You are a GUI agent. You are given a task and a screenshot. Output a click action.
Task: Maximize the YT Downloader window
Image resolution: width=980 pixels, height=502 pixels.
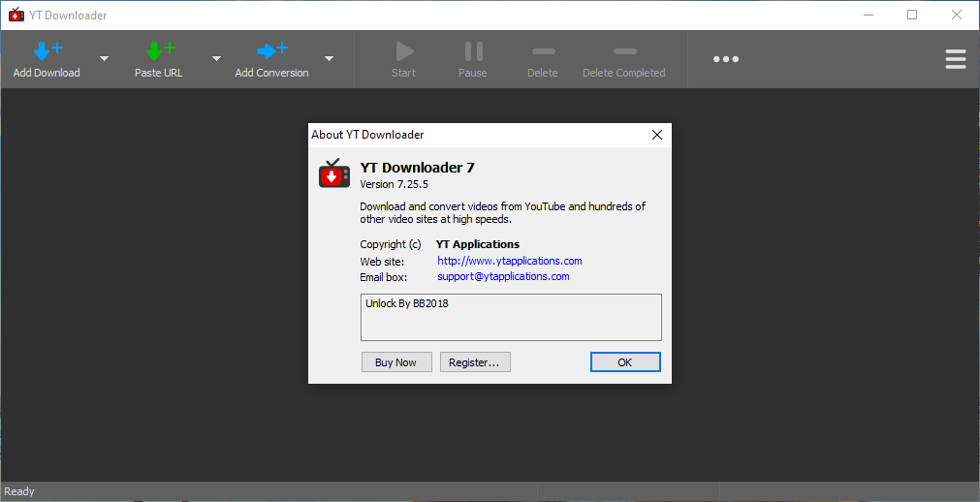pyautogui.click(x=912, y=15)
